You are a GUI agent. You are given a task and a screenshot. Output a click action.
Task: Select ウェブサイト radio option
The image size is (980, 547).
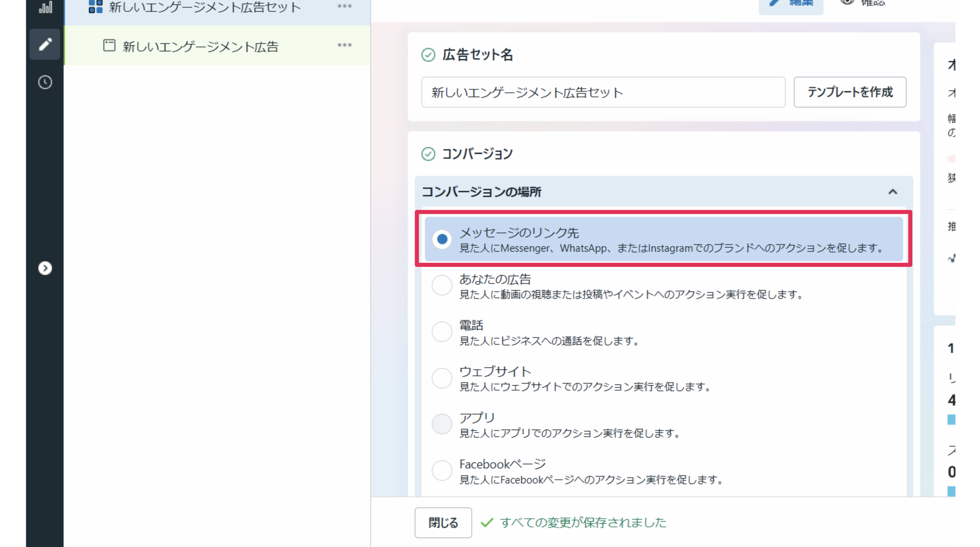pos(442,378)
